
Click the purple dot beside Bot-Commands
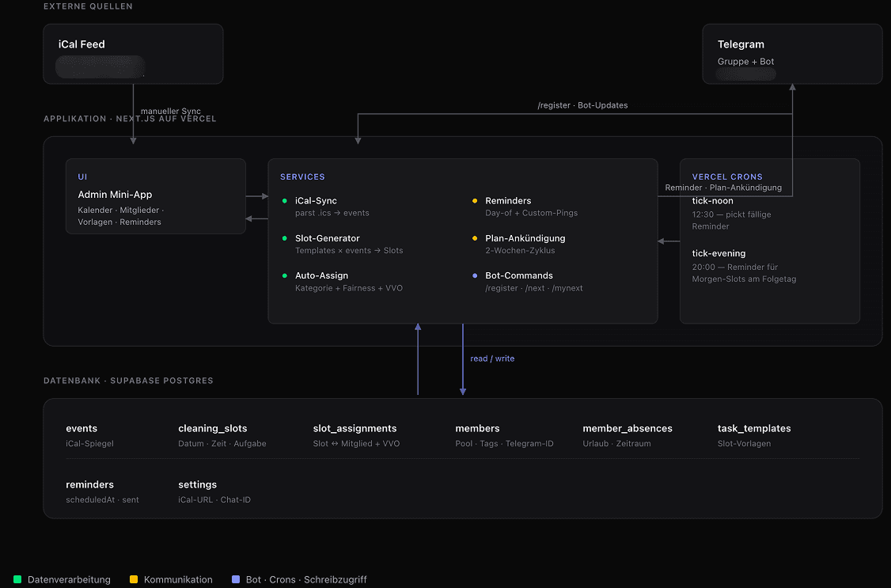[475, 275]
